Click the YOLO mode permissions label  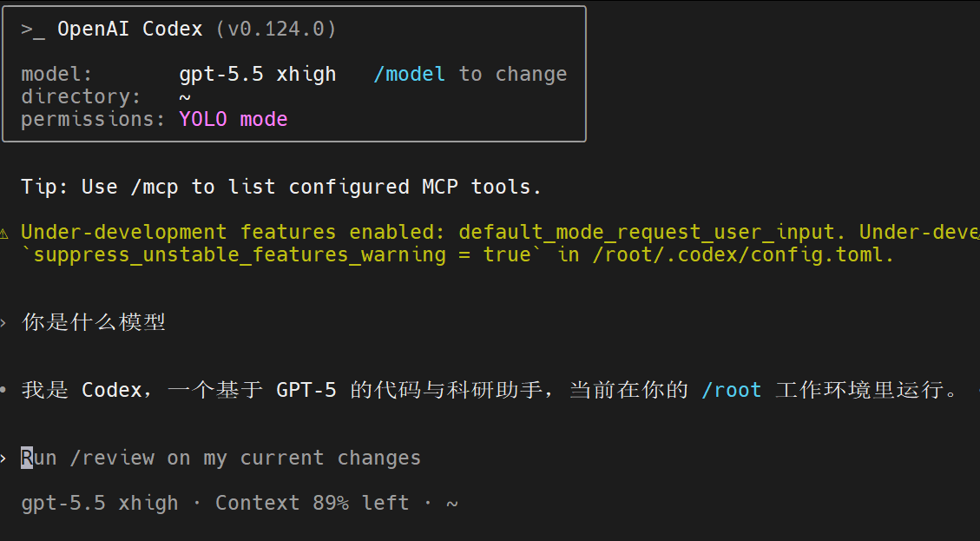pyautogui.click(x=233, y=119)
